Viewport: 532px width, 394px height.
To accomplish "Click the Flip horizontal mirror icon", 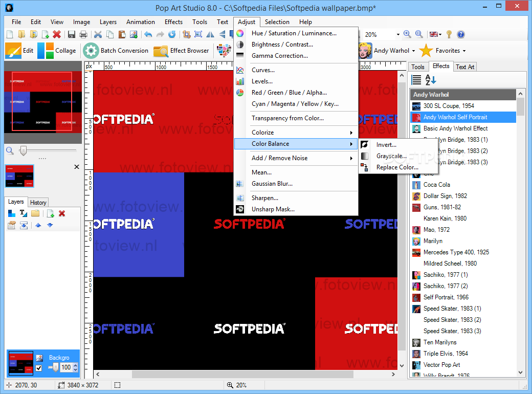I will pos(210,34).
